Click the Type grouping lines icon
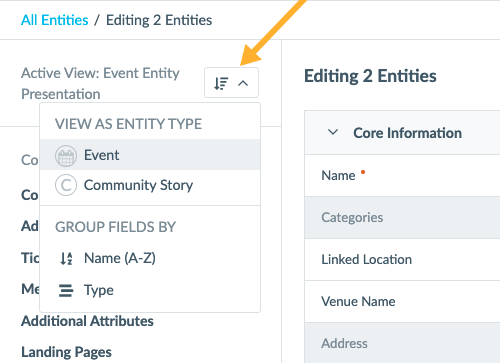The image size is (500, 363). click(x=66, y=290)
